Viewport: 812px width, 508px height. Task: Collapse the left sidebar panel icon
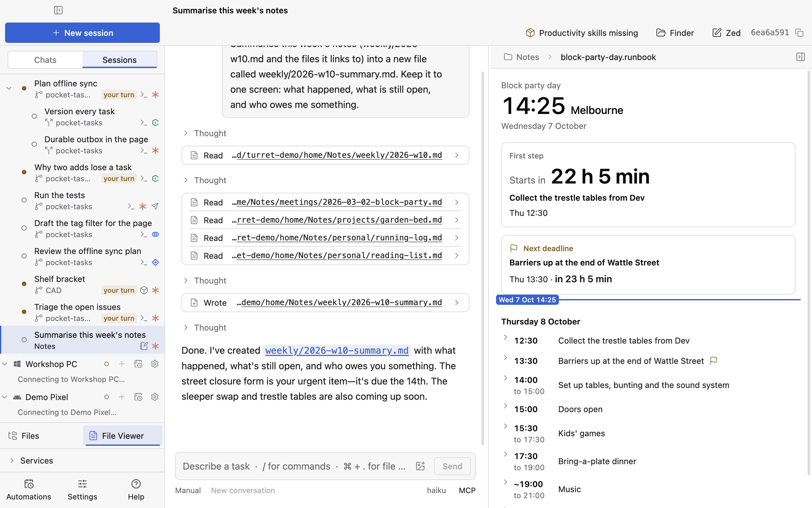[x=58, y=10]
